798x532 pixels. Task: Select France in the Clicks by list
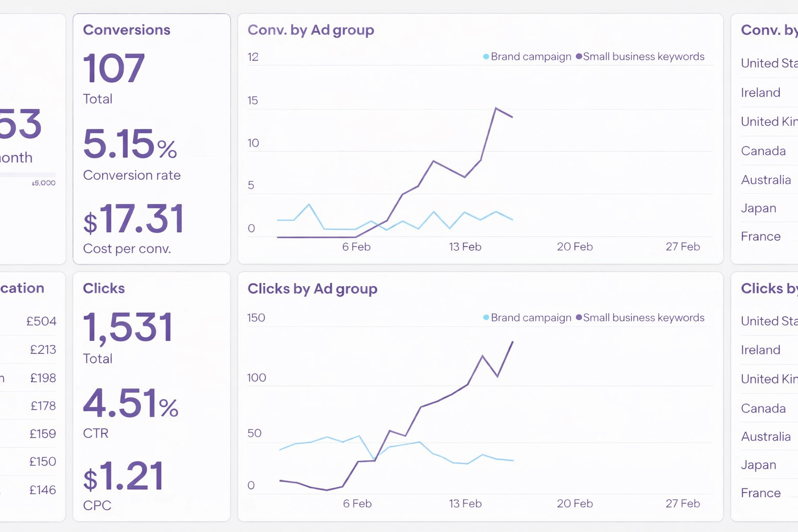tap(761, 493)
